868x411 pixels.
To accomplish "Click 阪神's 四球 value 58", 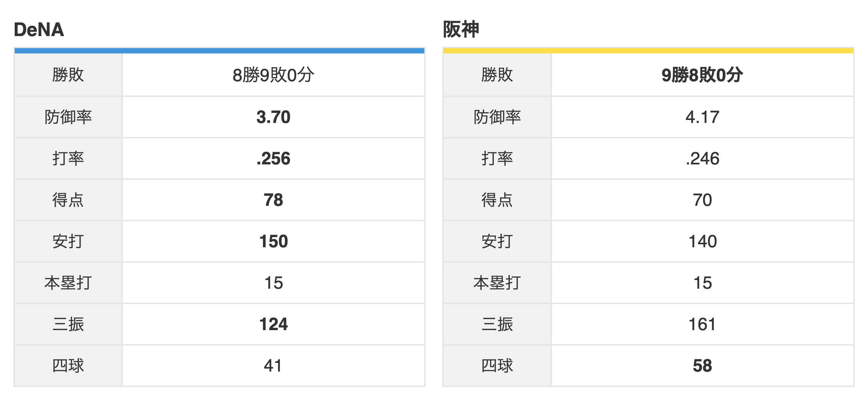I will (x=702, y=366).
